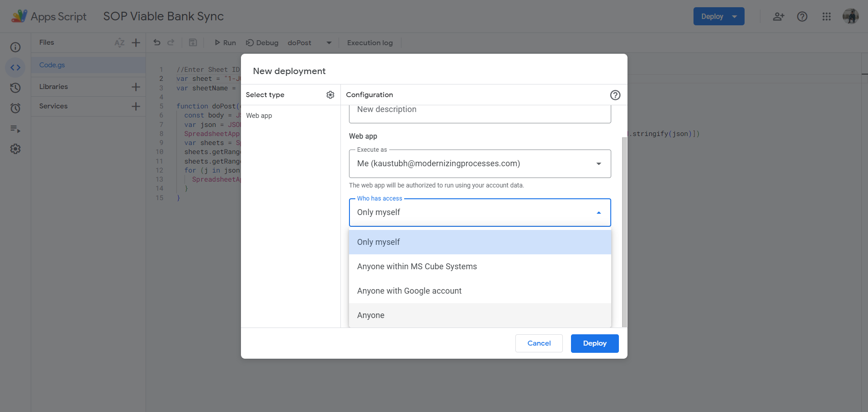This screenshot has height=412, width=868.
Task: Click the Libraries section label
Action: (53, 87)
